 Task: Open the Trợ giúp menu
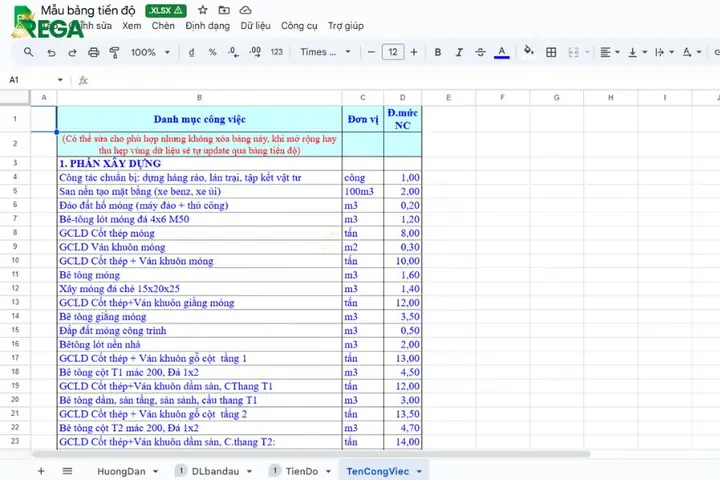[x=345, y=26]
